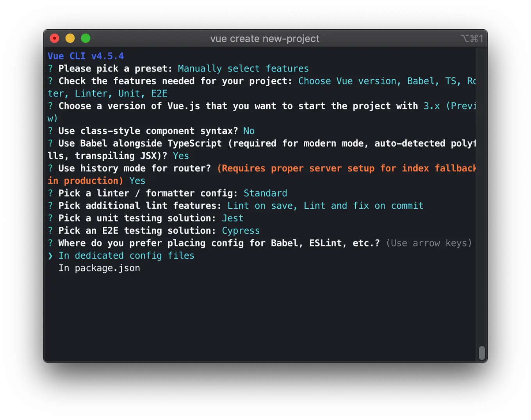Toggle the class-style component syntax No answer
The image size is (531, 420).
(249, 131)
